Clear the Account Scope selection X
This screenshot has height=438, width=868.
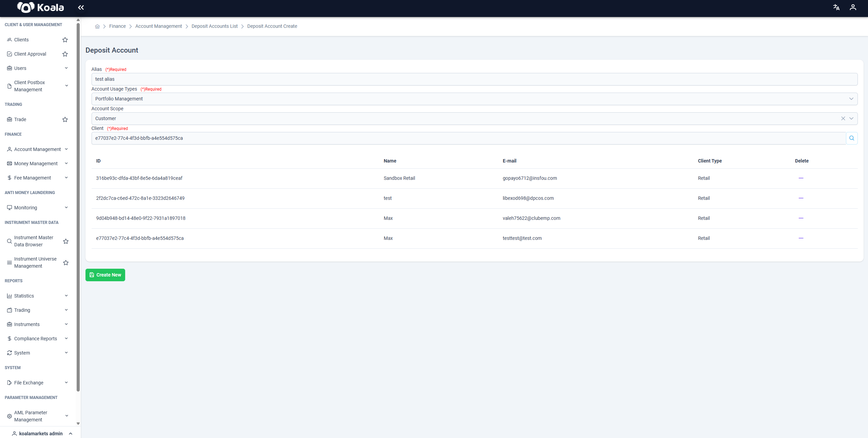[843, 118]
